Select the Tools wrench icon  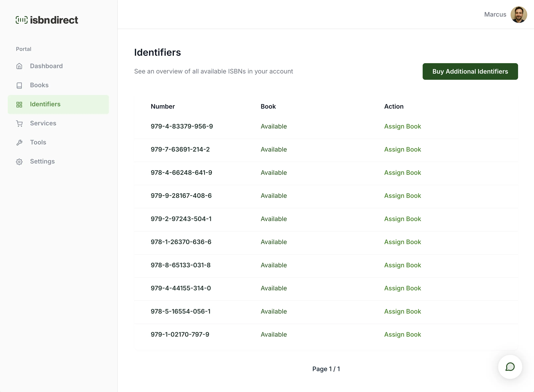click(x=19, y=142)
